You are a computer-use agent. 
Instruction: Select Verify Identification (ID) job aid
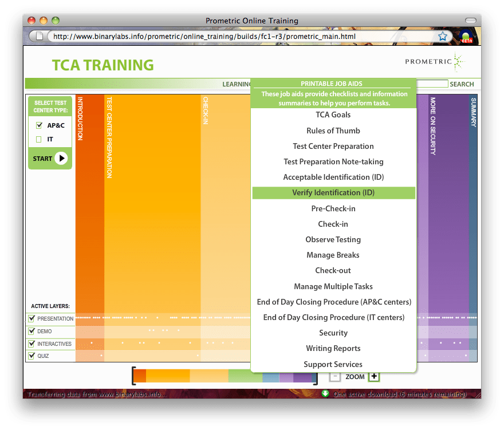(333, 193)
